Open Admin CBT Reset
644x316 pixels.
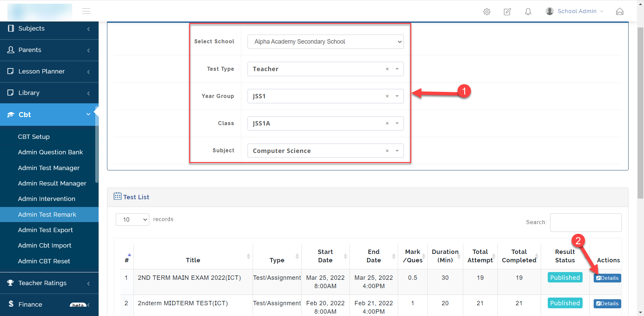pos(44,261)
